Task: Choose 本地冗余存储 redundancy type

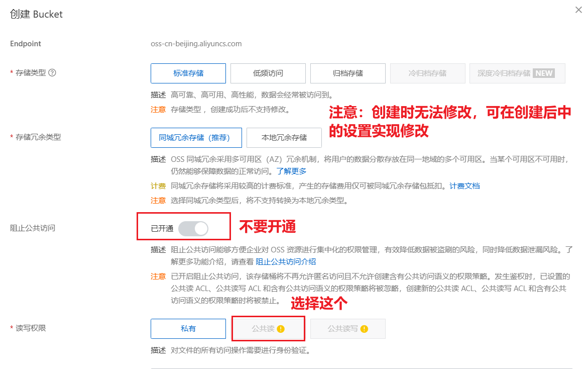Action: tap(284, 137)
